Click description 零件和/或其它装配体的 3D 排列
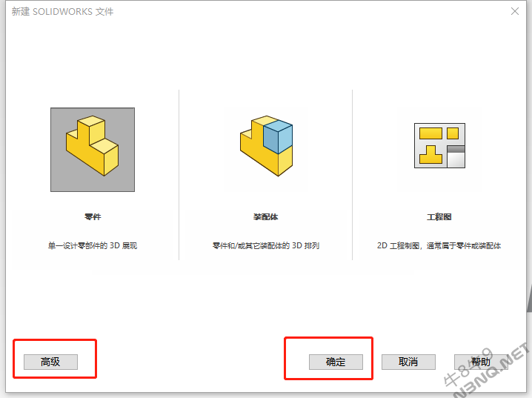 point(266,245)
